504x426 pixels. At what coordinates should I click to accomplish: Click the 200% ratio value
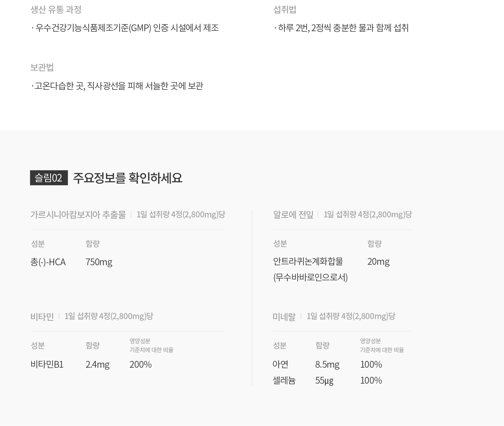pos(140,364)
